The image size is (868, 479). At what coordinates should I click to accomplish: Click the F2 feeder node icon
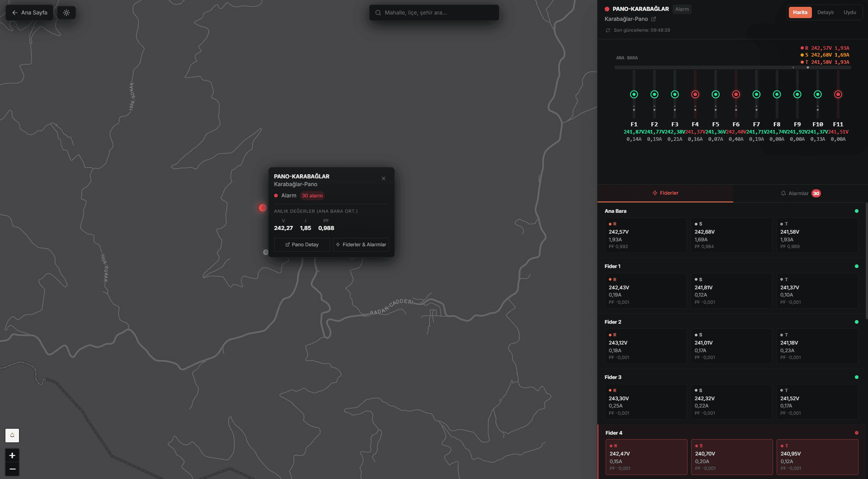click(654, 94)
